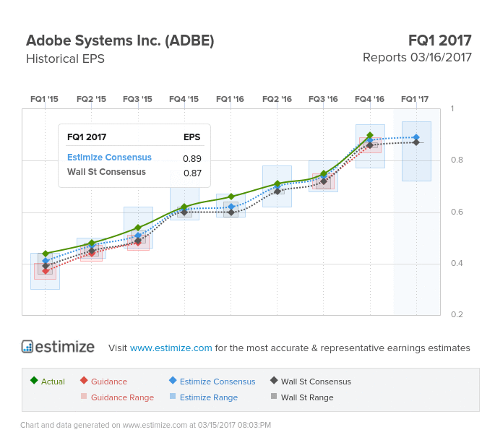495x448 pixels.
Task: Click the FQ4 '16 quarter label
Action: (369, 99)
